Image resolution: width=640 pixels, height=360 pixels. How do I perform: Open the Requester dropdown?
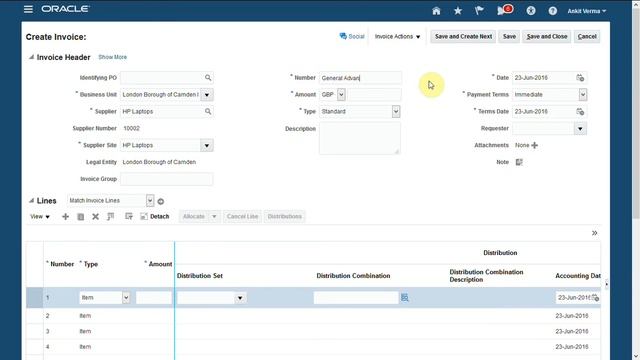pyautogui.click(x=580, y=129)
